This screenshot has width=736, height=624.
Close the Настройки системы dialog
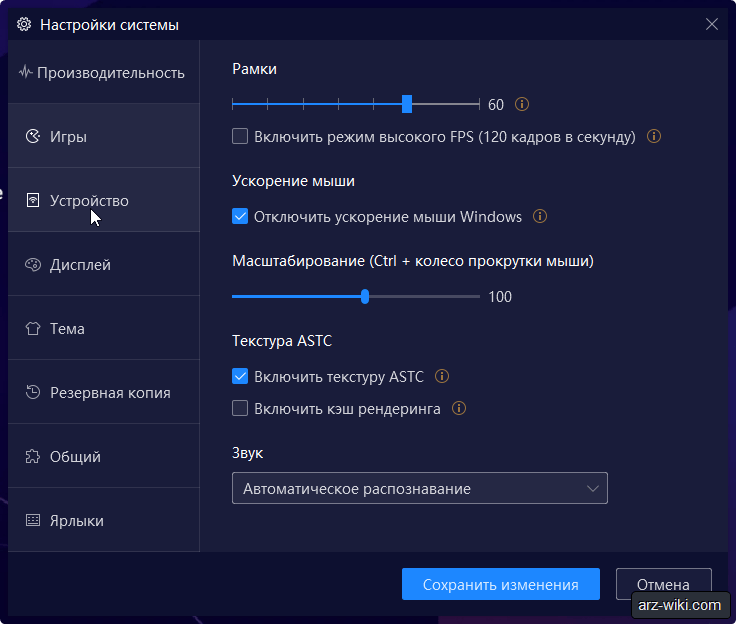pyautogui.click(x=712, y=24)
